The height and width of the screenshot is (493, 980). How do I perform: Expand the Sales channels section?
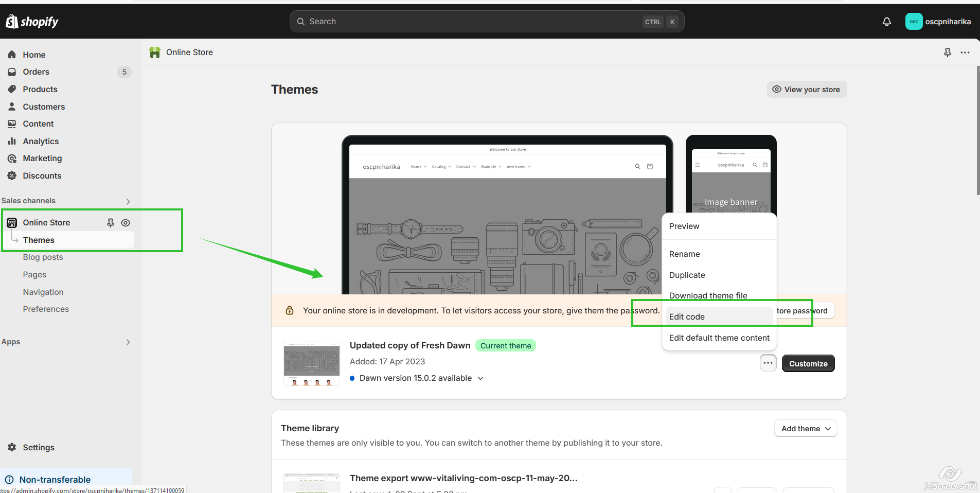[128, 201]
